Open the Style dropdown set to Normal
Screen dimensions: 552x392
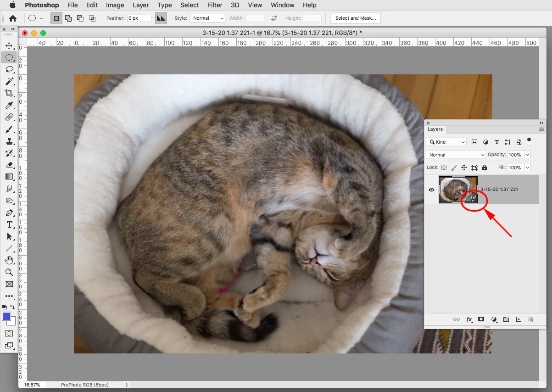click(207, 18)
